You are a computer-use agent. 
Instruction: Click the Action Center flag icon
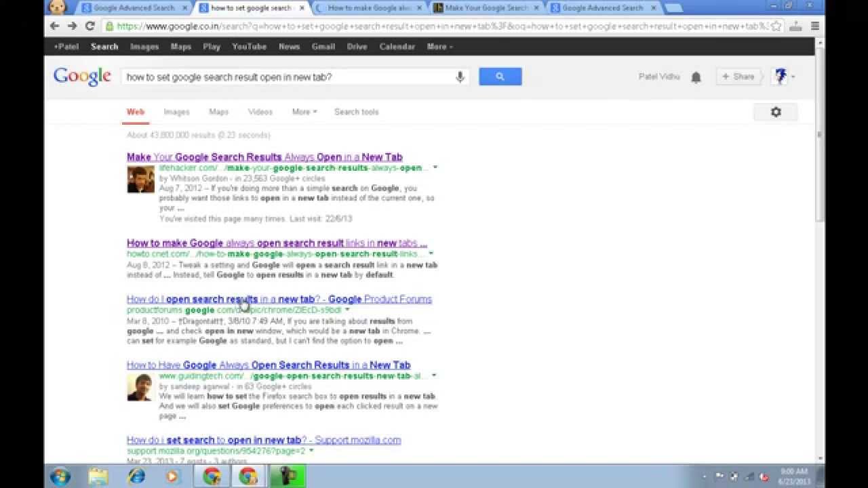(719, 476)
